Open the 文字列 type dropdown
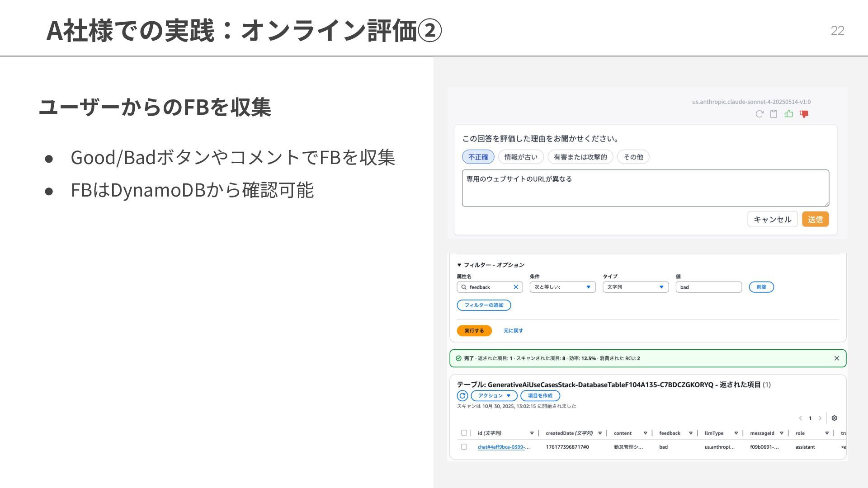 click(635, 287)
